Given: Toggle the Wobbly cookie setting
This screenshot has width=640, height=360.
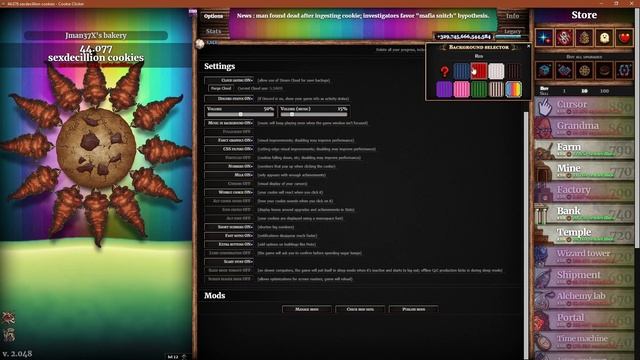Looking at the screenshot, I should pos(229,192).
